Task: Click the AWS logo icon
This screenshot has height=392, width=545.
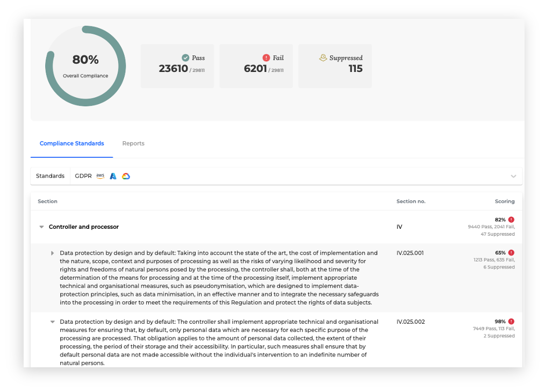Action: [x=101, y=176]
